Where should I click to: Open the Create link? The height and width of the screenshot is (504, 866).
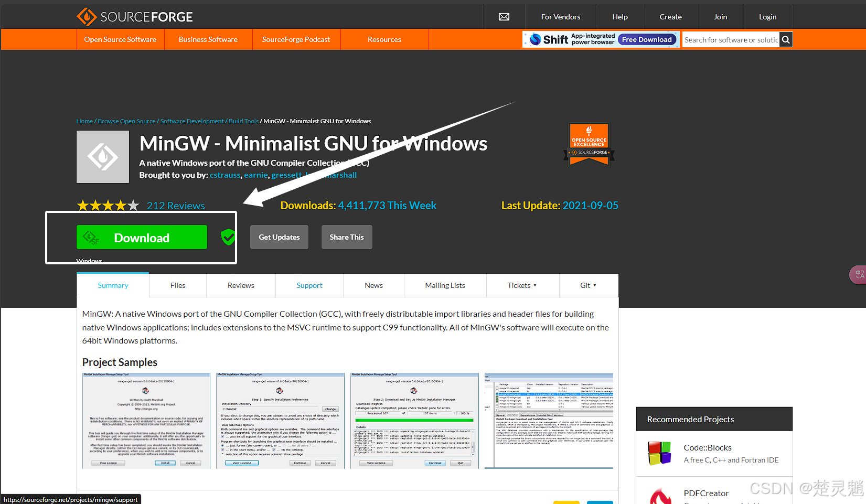coord(671,17)
